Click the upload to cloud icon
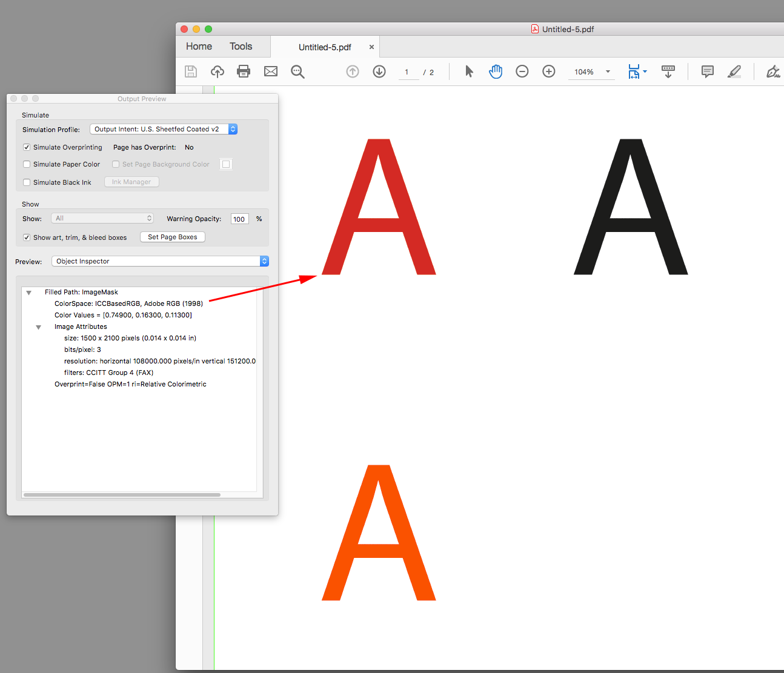Screen dimensions: 784x673 [218, 71]
